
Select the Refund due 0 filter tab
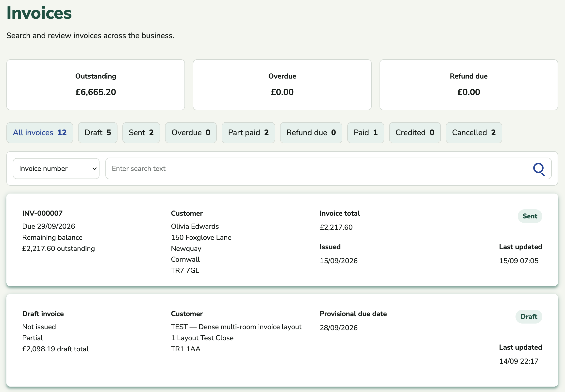pyautogui.click(x=311, y=132)
